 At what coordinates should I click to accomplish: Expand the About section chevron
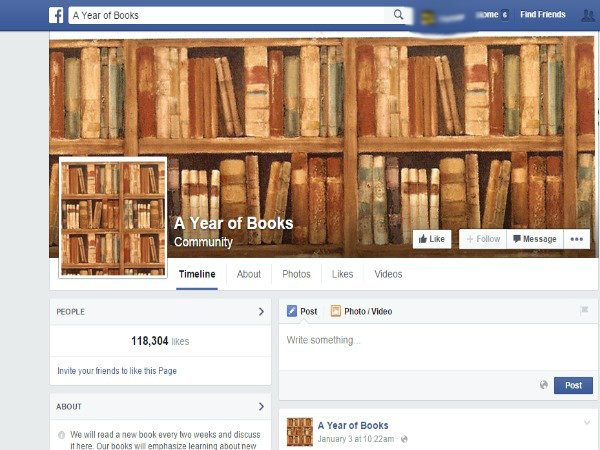click(261, 406)
